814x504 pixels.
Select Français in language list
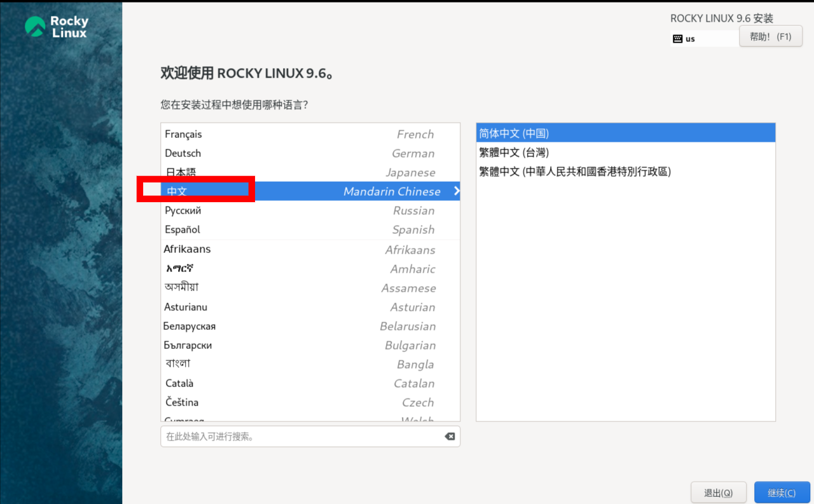tap(310, 134)
